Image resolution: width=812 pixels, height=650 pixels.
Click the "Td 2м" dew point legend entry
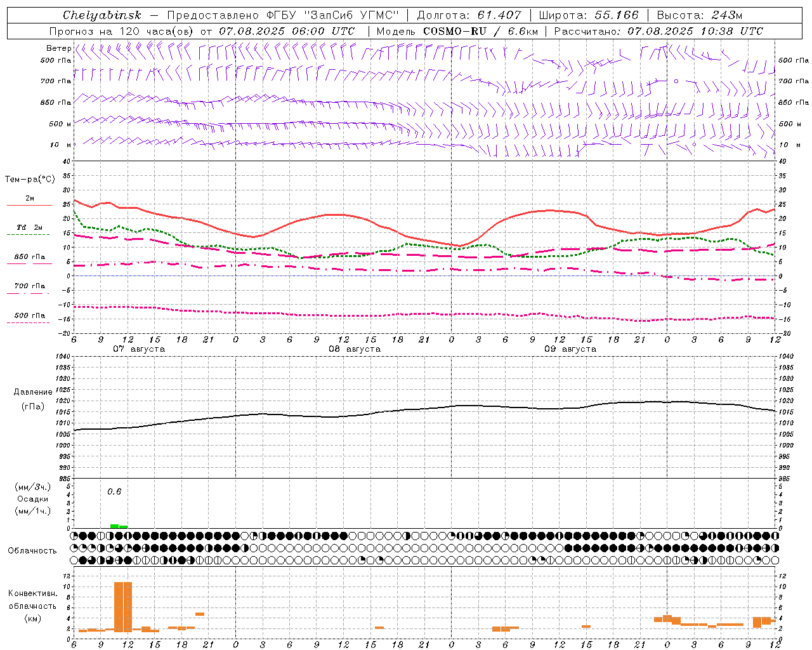[30, 227]
